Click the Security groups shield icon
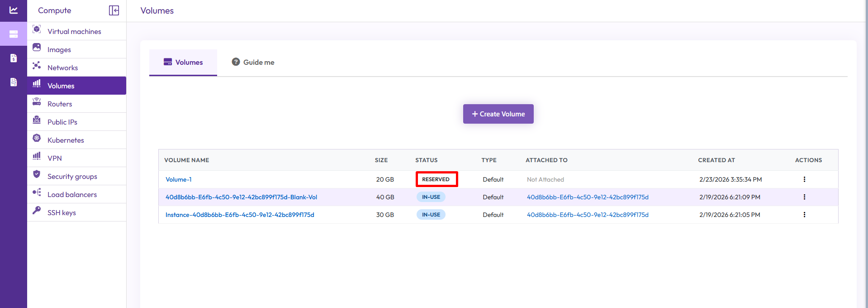The height and width of the screenshot is (308, 868). tap(37, 174)
